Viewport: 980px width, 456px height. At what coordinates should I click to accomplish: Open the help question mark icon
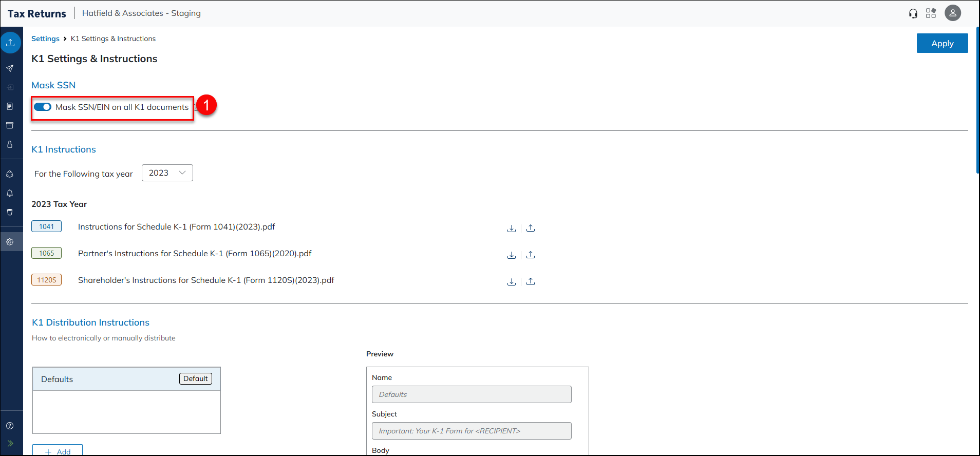(x=10, y=426)
